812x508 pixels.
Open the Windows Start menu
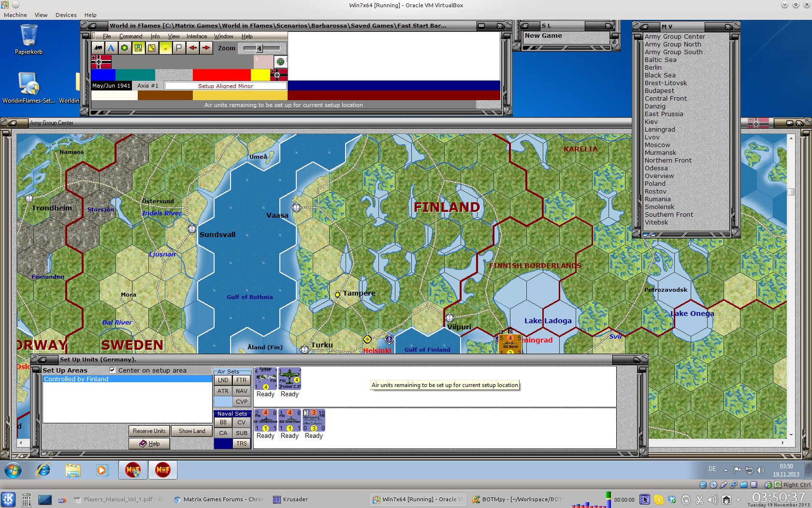(13, 470)
